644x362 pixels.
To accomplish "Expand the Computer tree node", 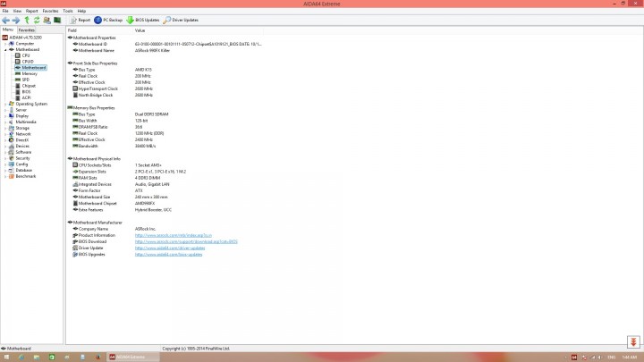I will [5, 44].
